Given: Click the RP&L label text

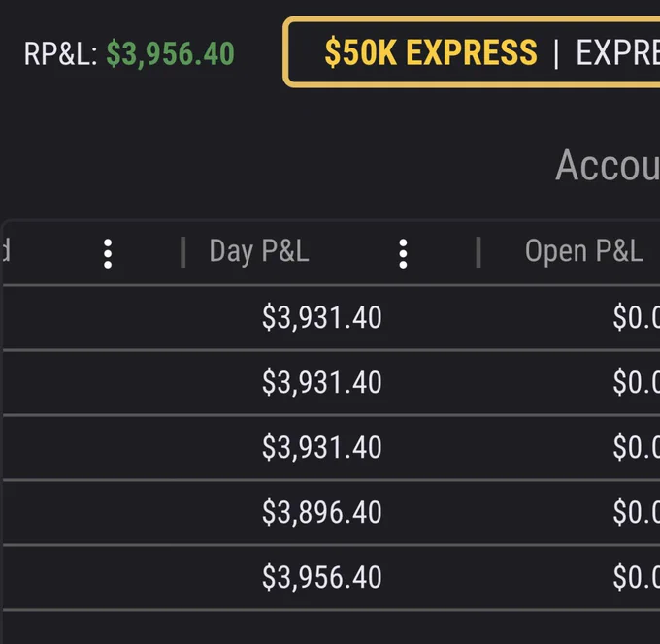Looking at the screenshot, I should pos(60,54).
